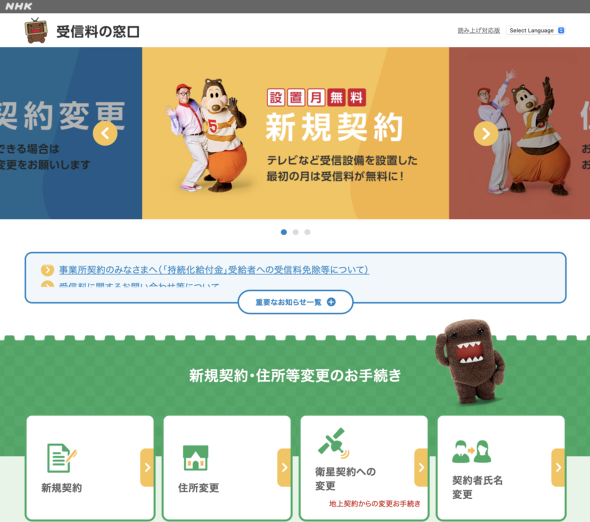Select the first carousel dot indicator
The height and width of the screenshot is (522, 590).
point(284,232)
